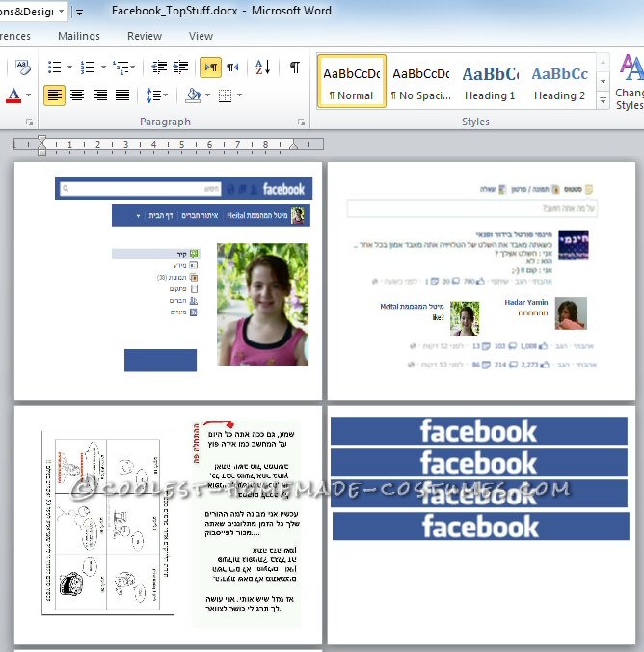Click the comic strip image on page three
The height and width of the screenshot is (652, 644).
click(108, 523)
